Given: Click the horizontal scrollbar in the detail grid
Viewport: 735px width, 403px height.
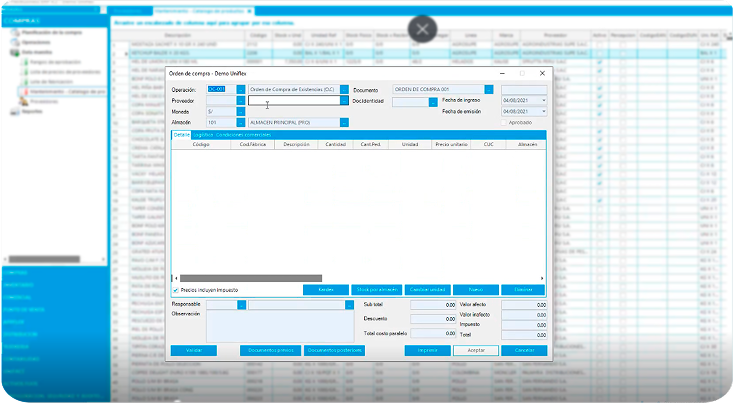Looking at the screenshot, I should pyautogui.click(x=252, y=277).
